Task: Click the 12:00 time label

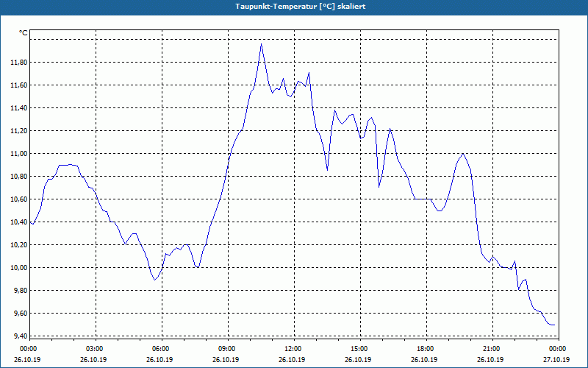Action: point(295,349)
